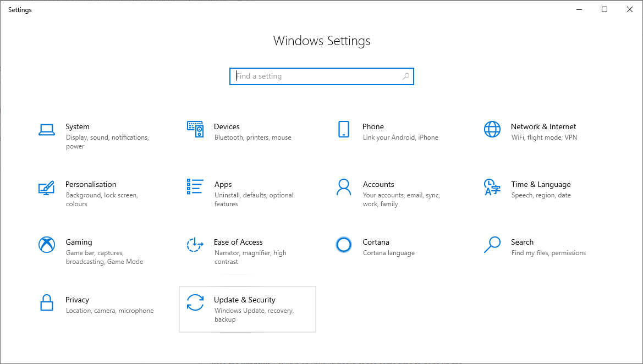This screenshot has width=643, height=364.
Task: Open the Phone icon
Action: click(x=344, y=129)
